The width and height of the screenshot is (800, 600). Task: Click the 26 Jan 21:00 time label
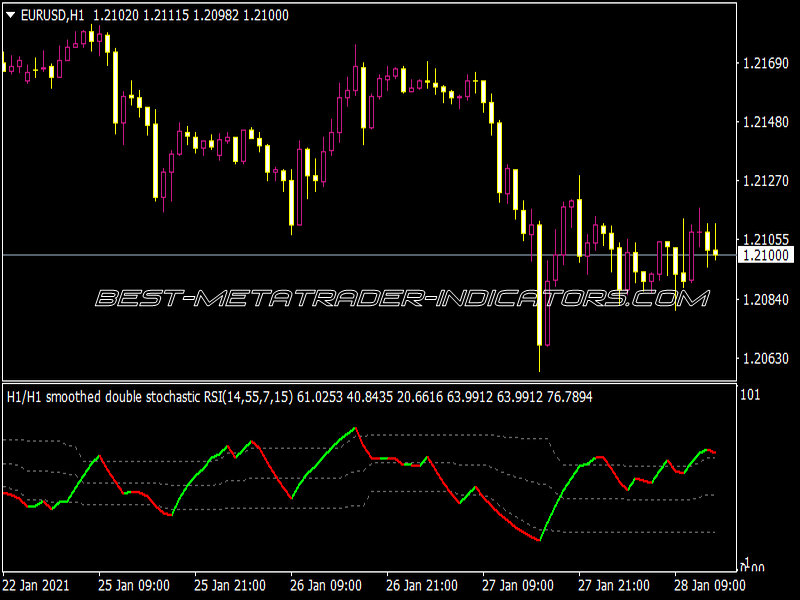[422, 585]
